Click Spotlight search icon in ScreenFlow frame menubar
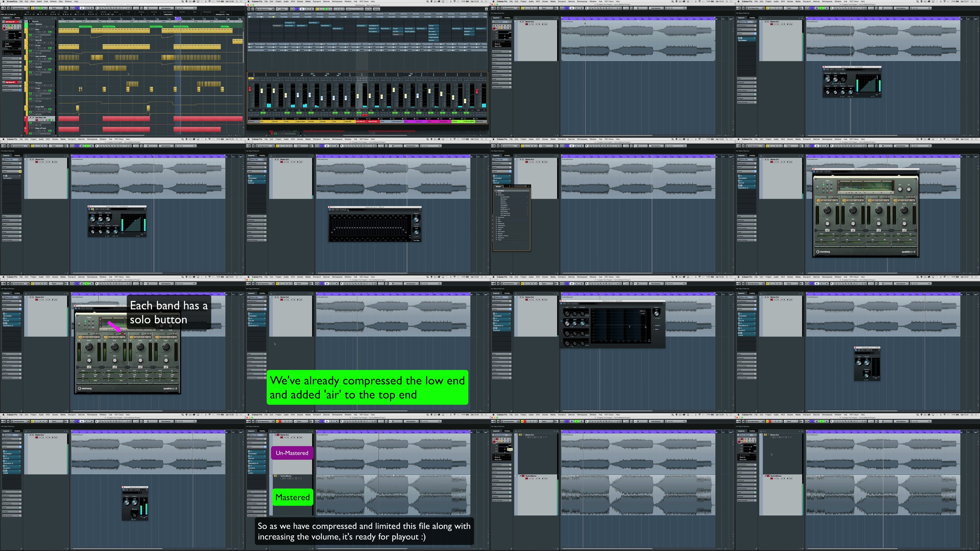Viewport: 980px width, 551px height. click(237, 2)
